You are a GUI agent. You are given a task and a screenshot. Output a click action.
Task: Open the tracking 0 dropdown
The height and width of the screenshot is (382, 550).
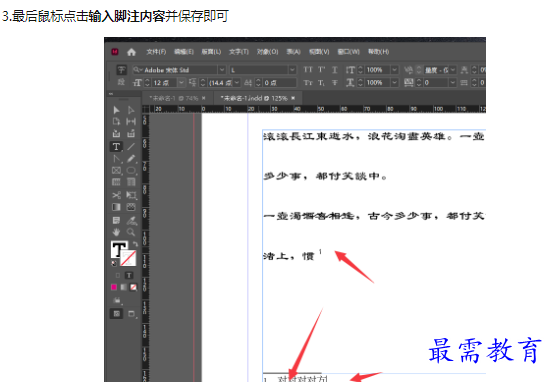[x=453, y=83]
